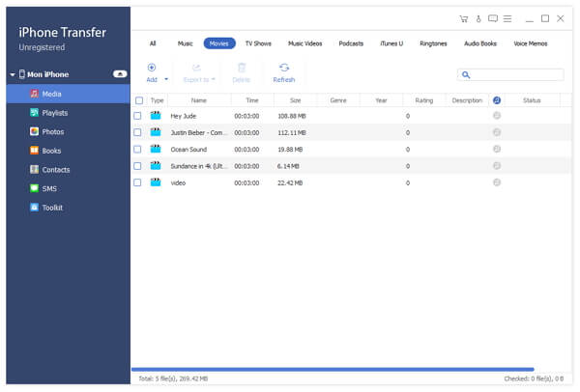The height and width of the screenshot is (392, 580).
Task: Click the movie clapper icon for Hey Jude
Action: coord(156,116)
